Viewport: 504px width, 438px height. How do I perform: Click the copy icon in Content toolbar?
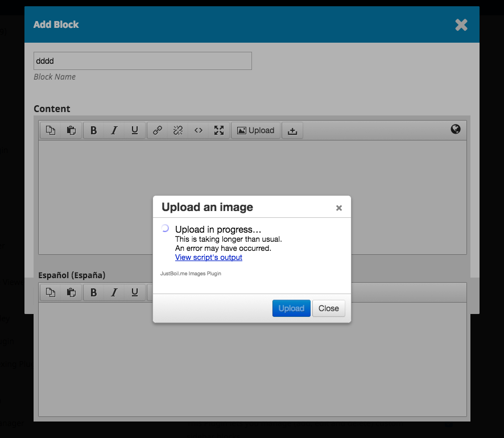(51, 130)
